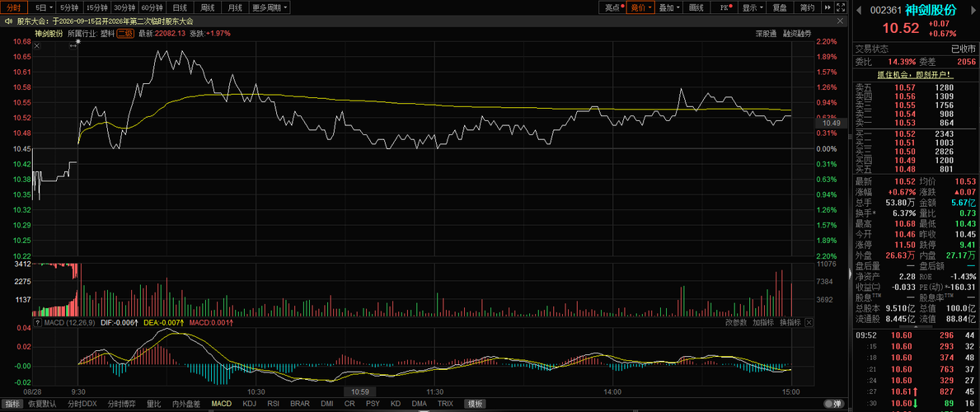The image size is (980, 412).
Task: Select the BRAR indicator tab
Action: coord(300,404)
